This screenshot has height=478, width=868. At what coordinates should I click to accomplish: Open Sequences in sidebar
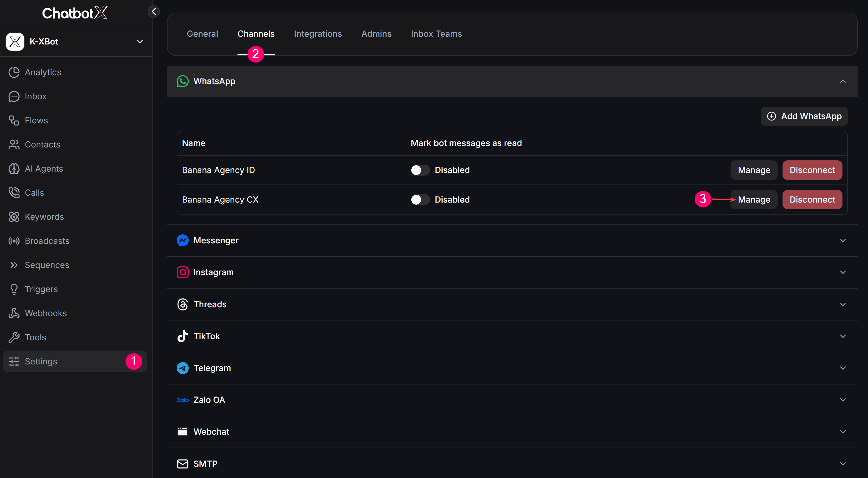pyautogui.click(x=75, y=265)
